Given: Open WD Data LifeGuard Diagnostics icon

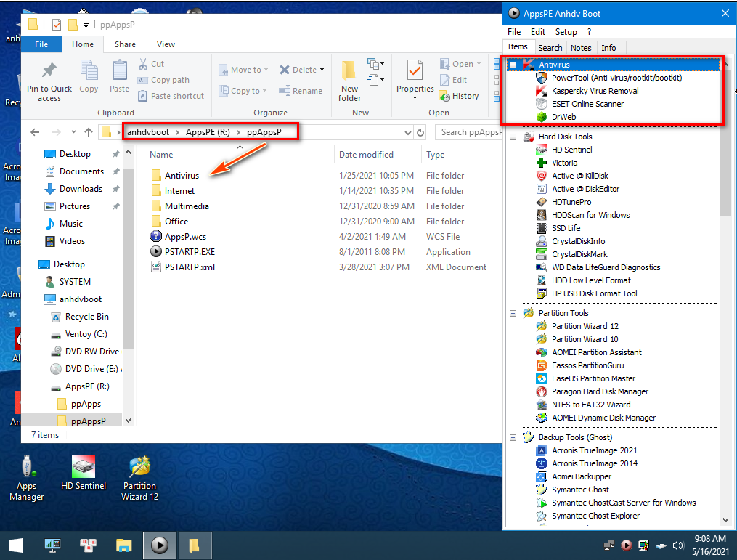Looking at the screenshot, I should pos(542,267).
